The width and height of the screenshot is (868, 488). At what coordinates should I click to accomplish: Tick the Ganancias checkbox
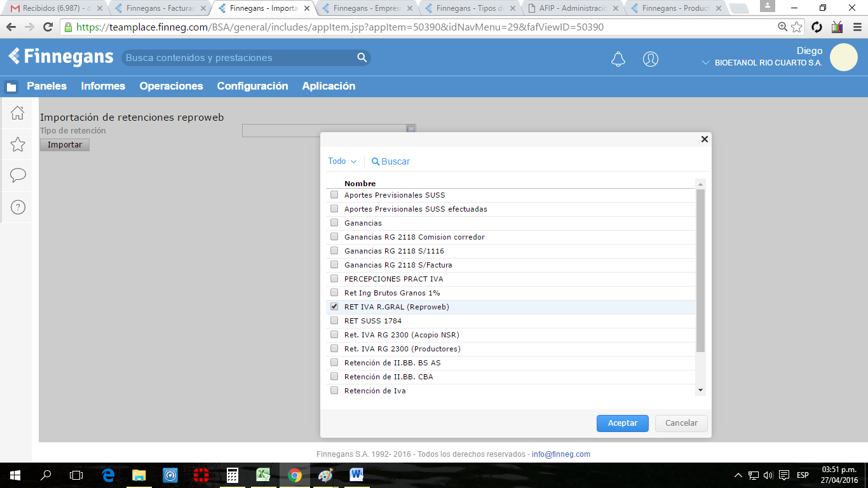(x=334, y=223)
